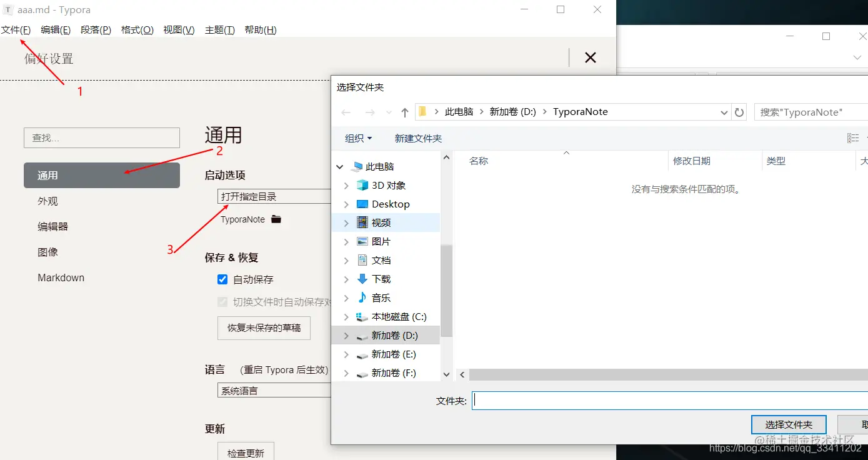Click the refresh icon in the folder dialog

(x=739, y=111)
